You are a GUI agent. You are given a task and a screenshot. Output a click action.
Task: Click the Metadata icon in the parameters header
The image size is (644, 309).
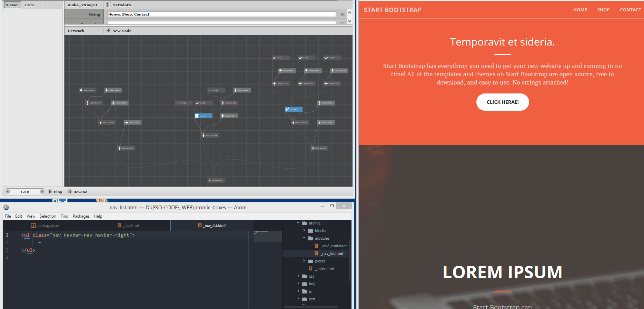pos(109,5)
